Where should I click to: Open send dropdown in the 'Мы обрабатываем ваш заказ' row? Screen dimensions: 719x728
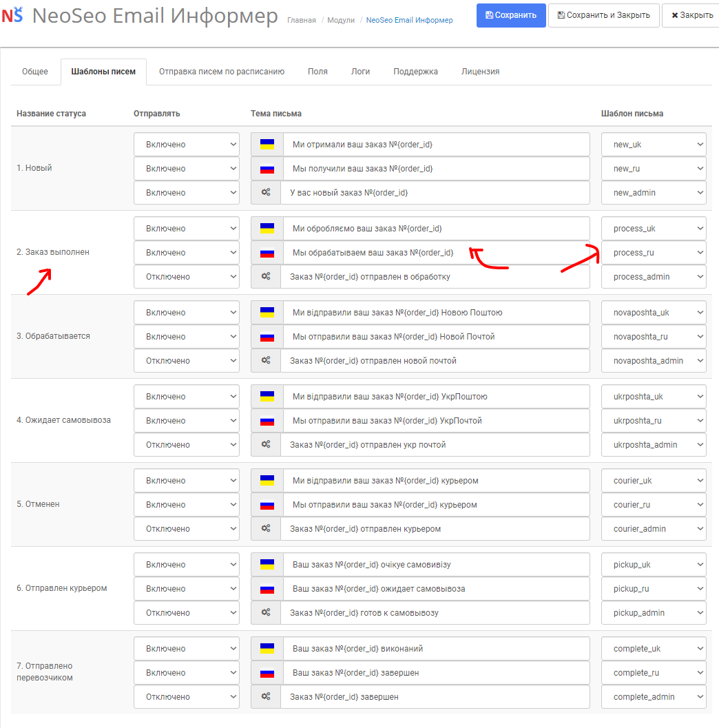coord(187,253)
